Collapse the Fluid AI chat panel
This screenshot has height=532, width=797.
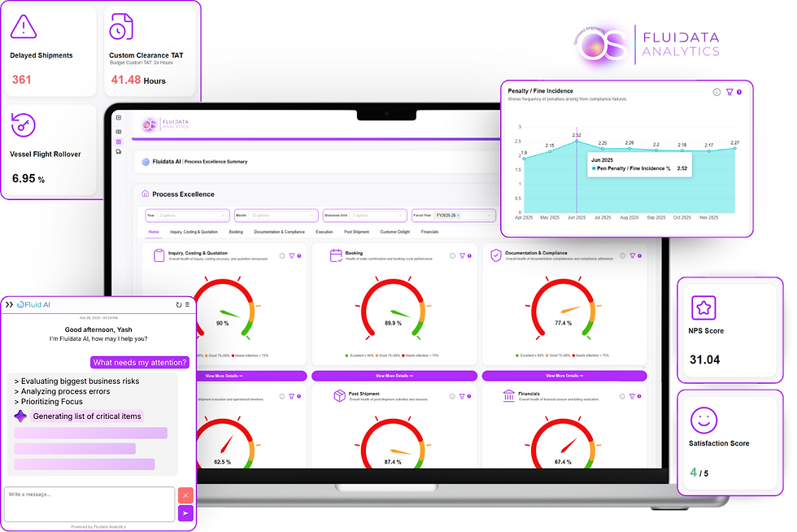[x=9, y=305]
